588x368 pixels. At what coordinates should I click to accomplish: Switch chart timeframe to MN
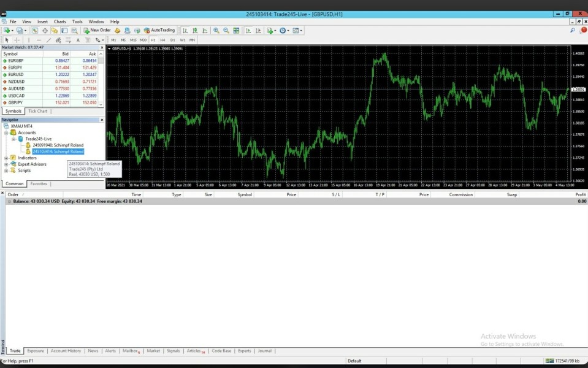pos(192,40)
